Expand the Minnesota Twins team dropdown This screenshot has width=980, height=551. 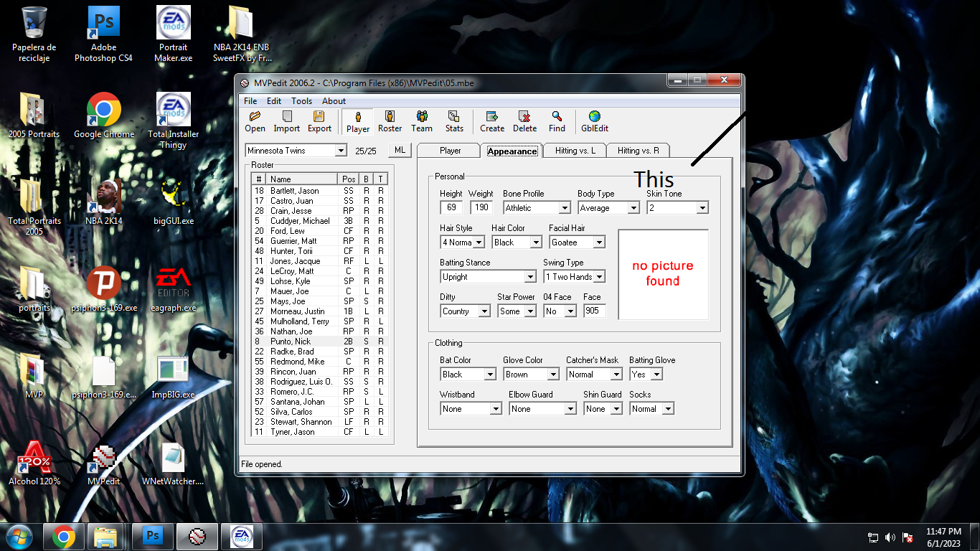coord(341,151)
